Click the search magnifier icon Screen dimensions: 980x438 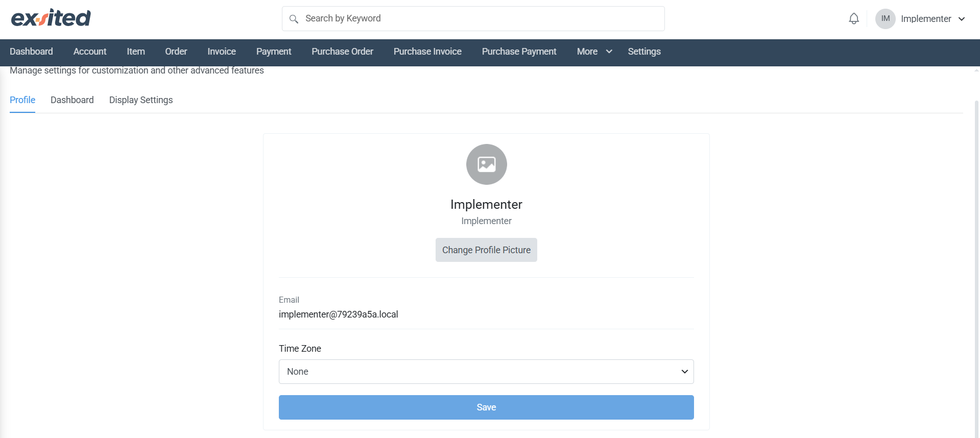tap(294, 19)
